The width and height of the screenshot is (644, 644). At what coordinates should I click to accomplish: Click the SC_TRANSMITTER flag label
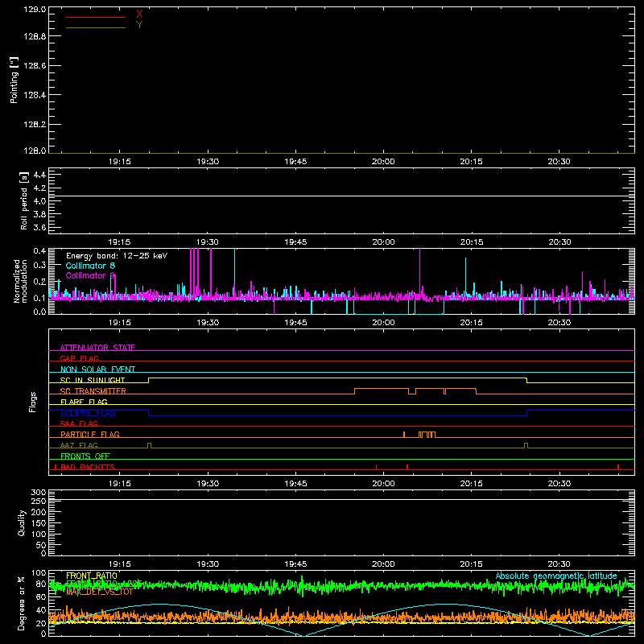click(x=93, y=391)
